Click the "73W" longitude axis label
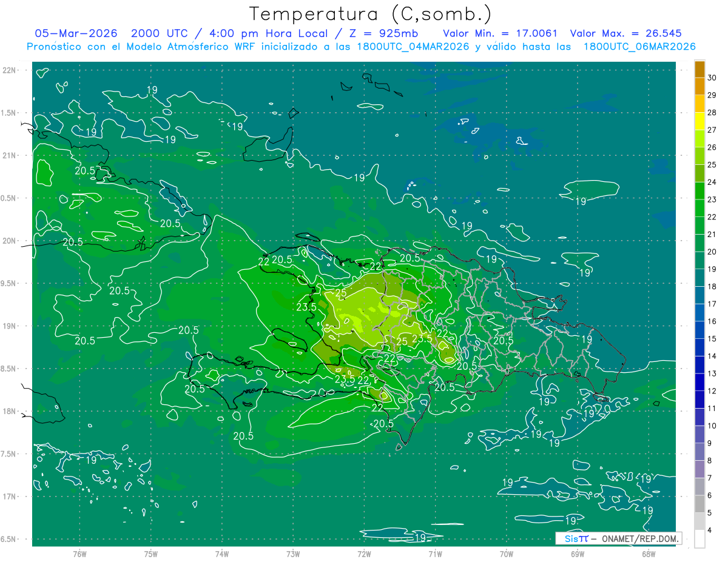The width and height of the screenshot is (728, 562). click(x=293, y=553)
